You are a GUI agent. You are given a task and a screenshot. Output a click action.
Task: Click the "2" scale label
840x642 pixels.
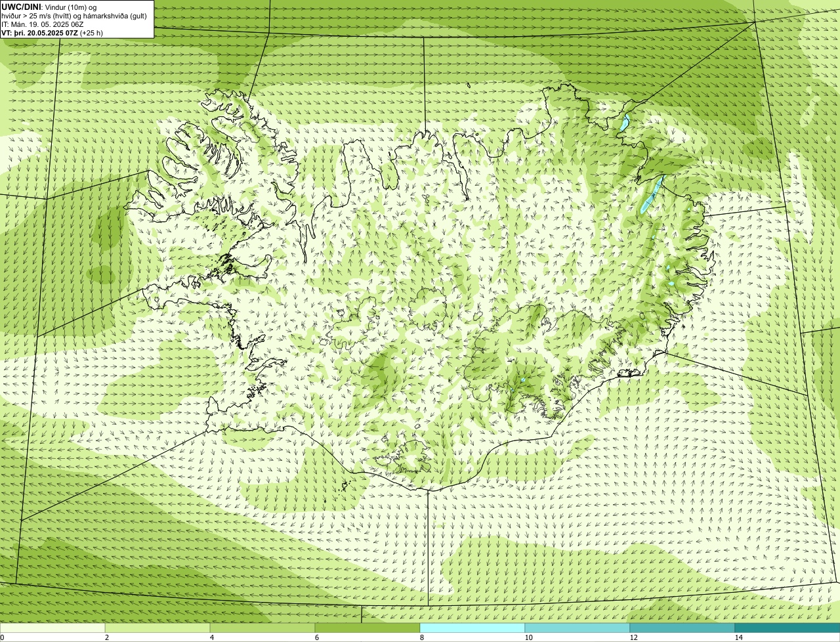click(x=106, y=637)
